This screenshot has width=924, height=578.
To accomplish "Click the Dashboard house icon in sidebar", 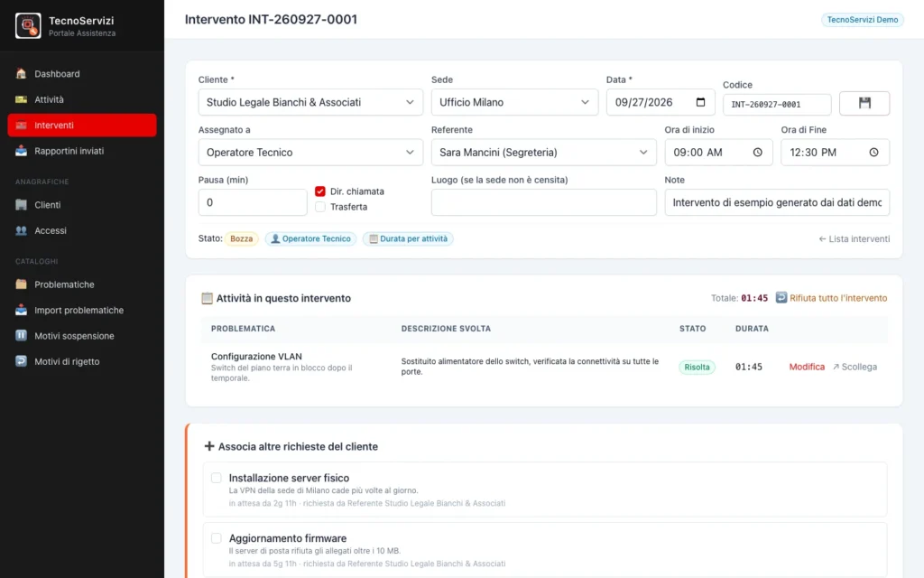I will 22,74.
